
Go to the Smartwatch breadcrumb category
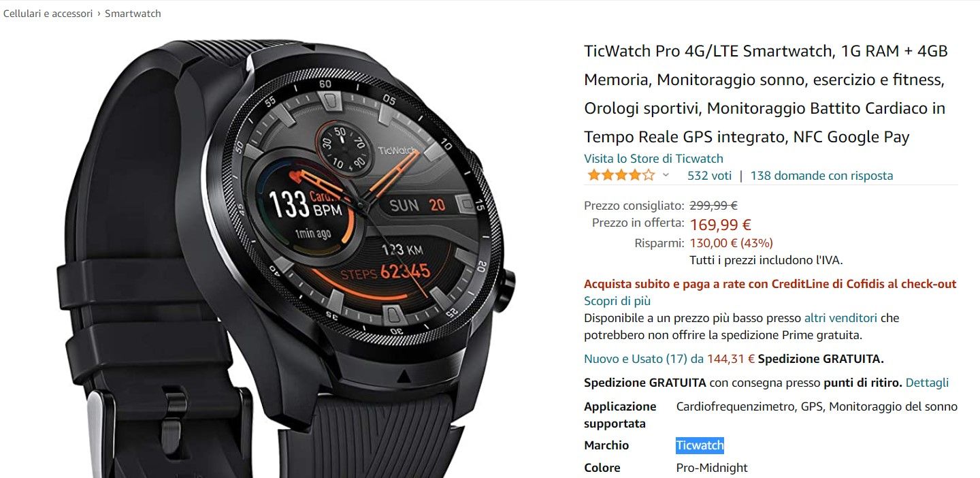coord(133,14)
